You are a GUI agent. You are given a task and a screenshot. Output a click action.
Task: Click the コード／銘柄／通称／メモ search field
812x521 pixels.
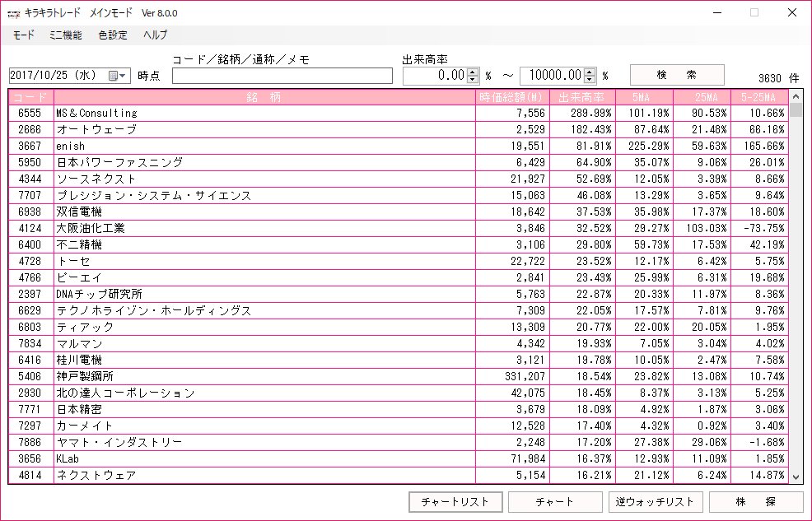[282, 76]
